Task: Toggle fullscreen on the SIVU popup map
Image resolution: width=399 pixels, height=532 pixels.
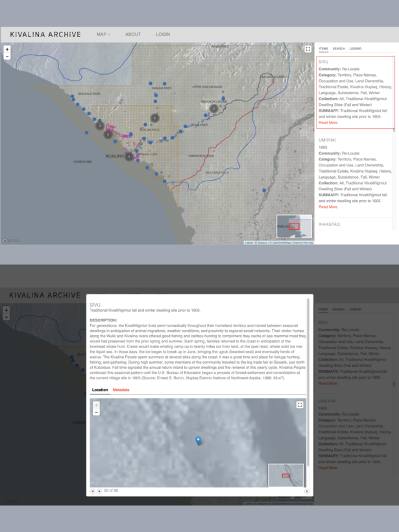Action: [300, 405]
